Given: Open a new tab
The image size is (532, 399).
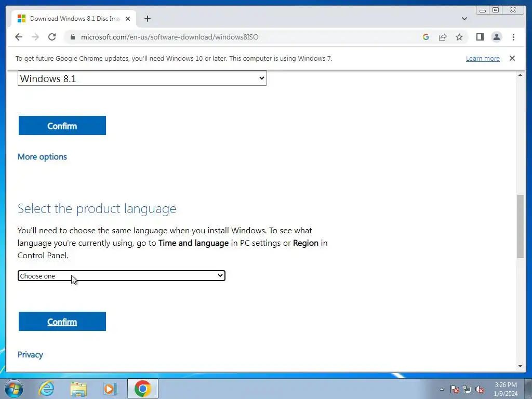Looking at the screenshot, I should click(x=147, y=19).
